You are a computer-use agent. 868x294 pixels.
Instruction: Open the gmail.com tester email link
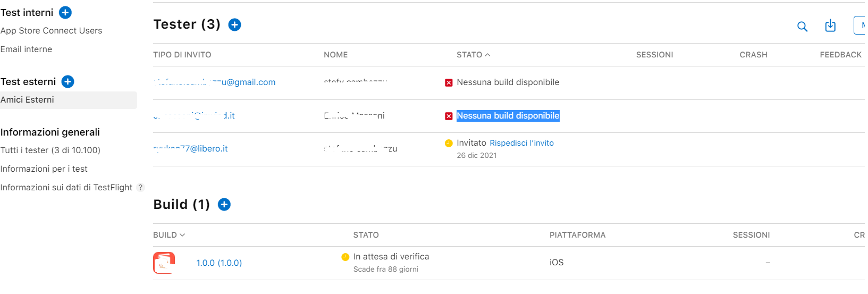click(x=215, y=82)
